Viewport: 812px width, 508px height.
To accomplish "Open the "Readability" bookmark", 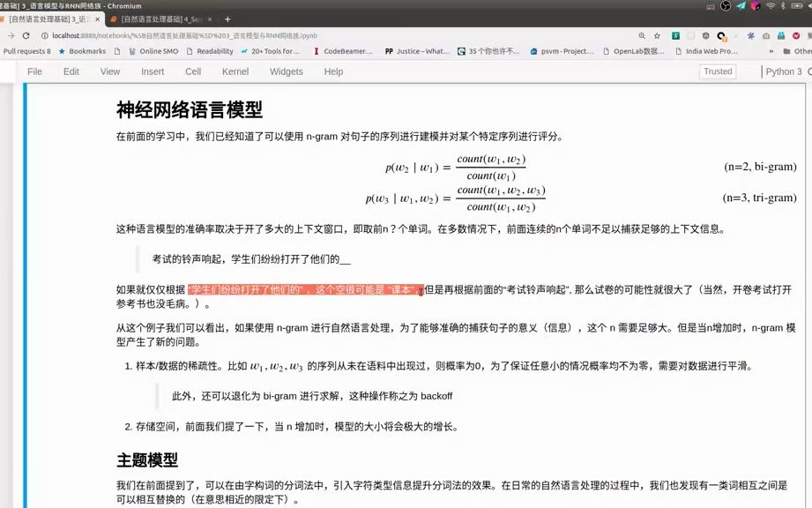I will 216,50.
